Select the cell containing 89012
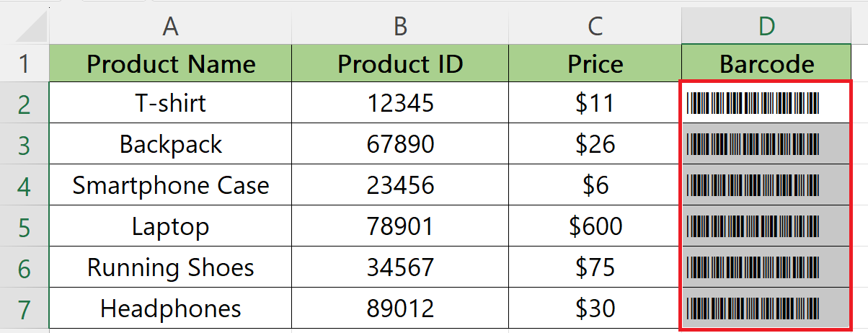This screenshot has width=868, height=333. (x=400, y=308)
